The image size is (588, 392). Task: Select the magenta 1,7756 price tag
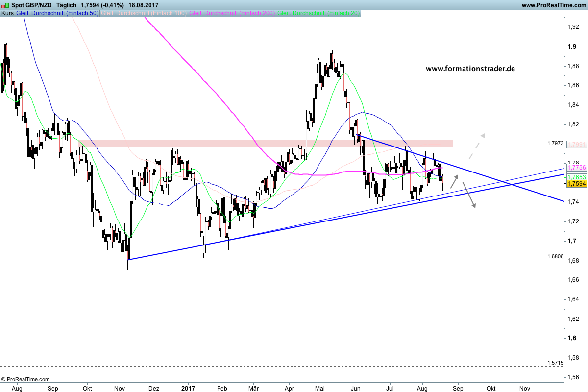tap(576, 168)
